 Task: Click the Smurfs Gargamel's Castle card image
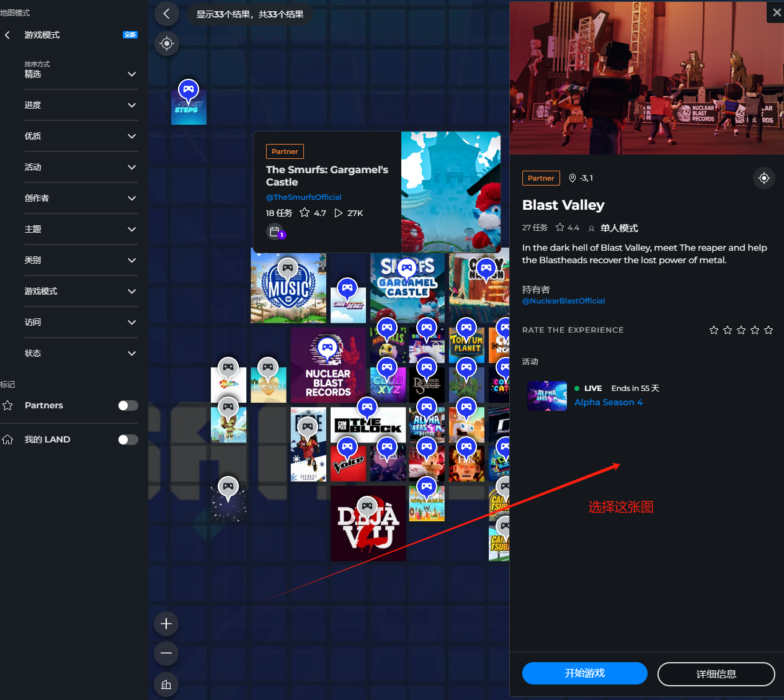(451, 192)
